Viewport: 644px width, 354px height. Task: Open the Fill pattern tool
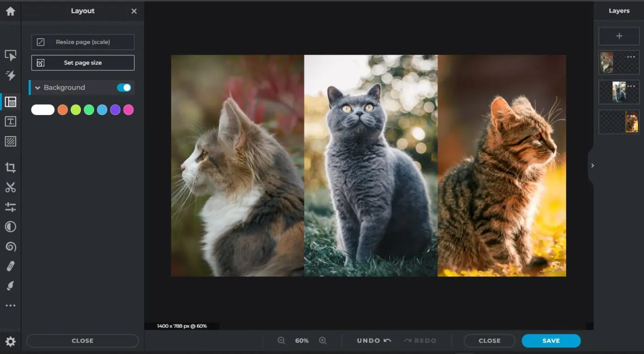(x=10, y=141)
